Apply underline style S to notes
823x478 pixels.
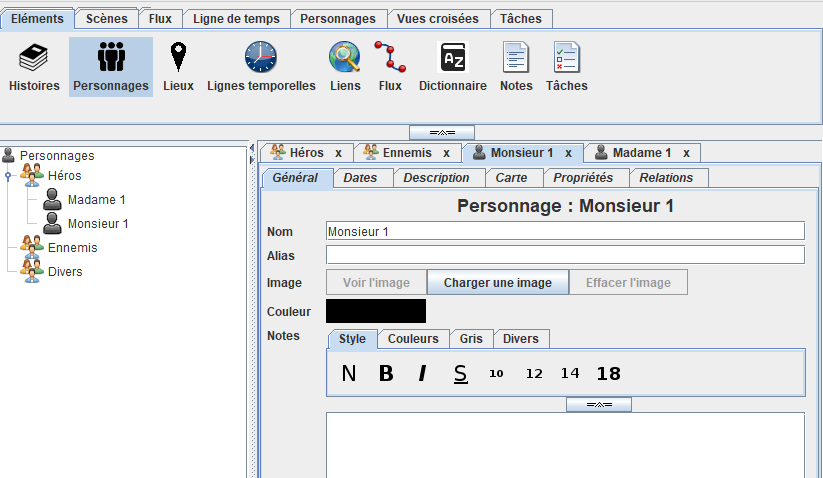(460, 374)
